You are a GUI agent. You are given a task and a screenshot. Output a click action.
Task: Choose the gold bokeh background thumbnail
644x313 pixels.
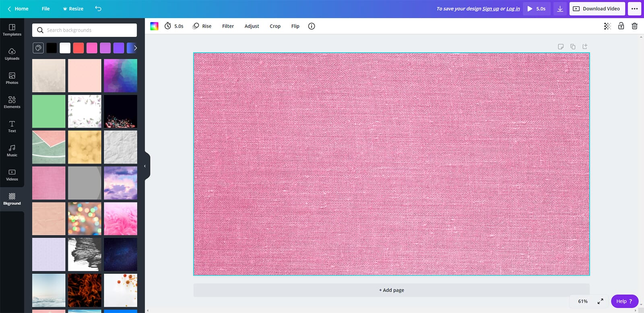[85, 147]
